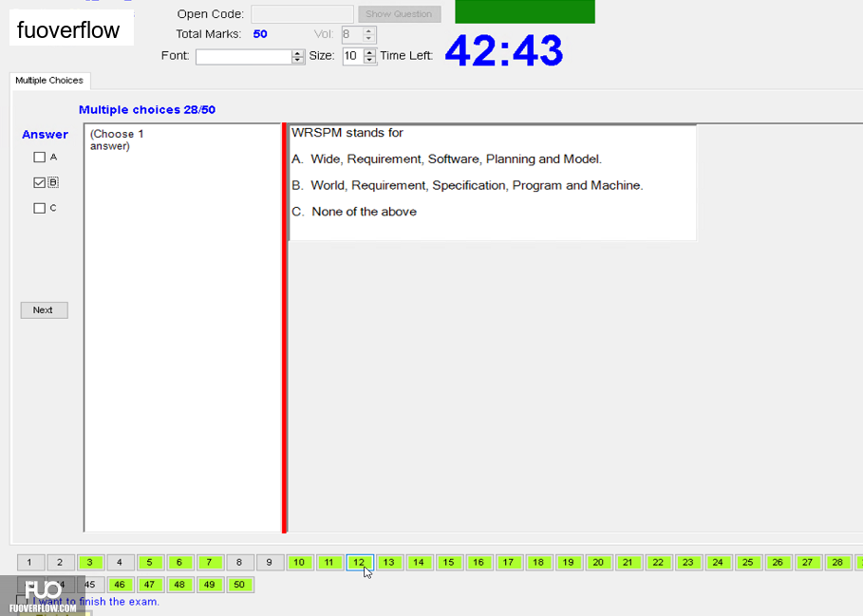Jump to question 1
This screenshot has width=863, height=616.
coord(29,562)
